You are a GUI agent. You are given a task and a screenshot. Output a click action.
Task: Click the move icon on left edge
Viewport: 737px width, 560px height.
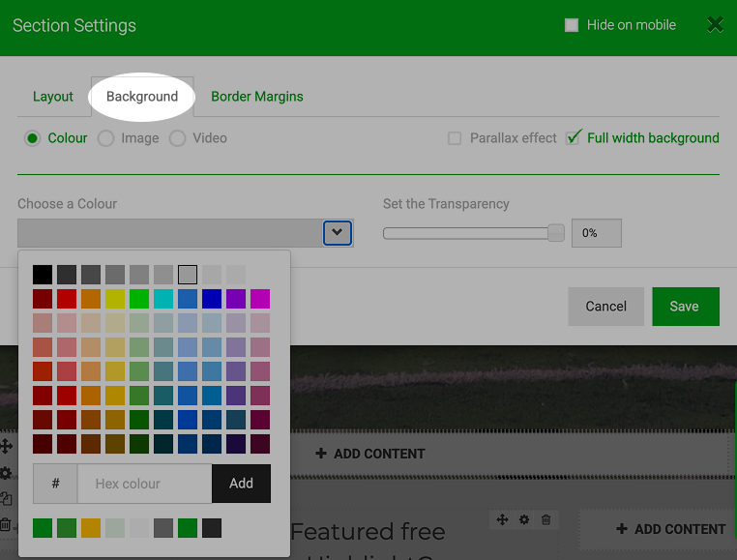(x=6, y=446)
